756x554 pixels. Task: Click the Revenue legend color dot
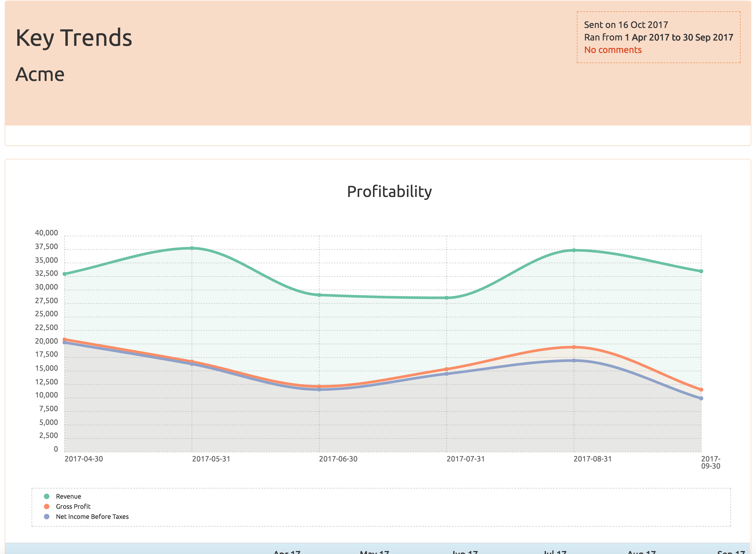[47, 496]
